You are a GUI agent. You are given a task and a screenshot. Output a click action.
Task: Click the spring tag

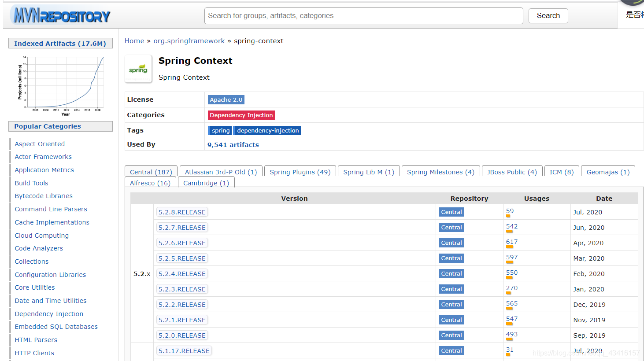[x=220, y=131]
